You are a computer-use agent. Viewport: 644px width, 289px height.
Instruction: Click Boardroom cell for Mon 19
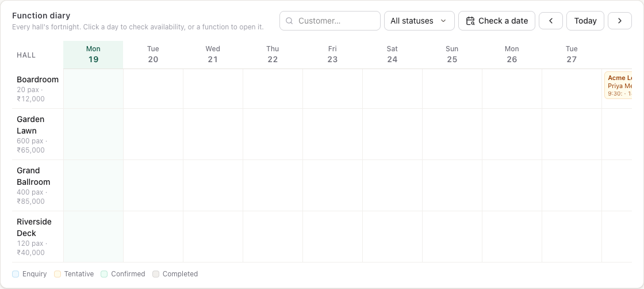pyautogui.click(x=93, y=89)
